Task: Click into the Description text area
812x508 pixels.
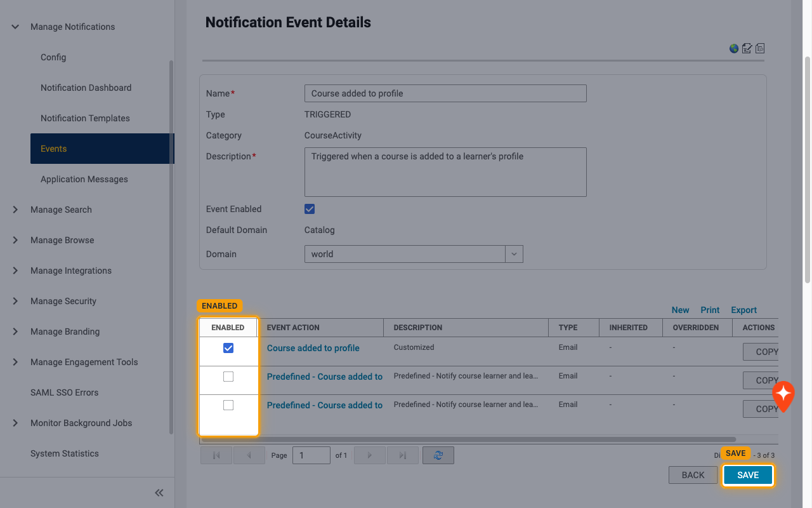Action: click(445, 172)
